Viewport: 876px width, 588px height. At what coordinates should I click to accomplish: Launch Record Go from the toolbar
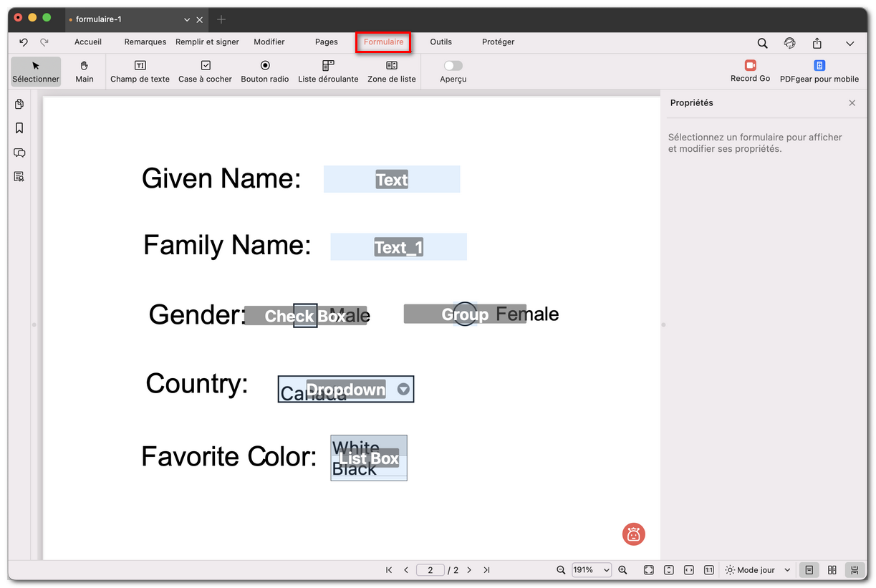(x=750, y=72)
